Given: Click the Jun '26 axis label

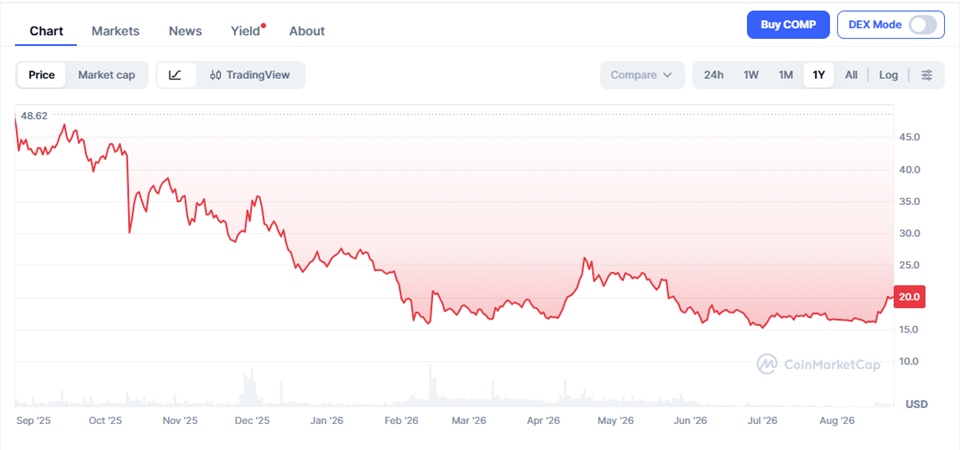Looking at the screenshot, I should (690, 421).
